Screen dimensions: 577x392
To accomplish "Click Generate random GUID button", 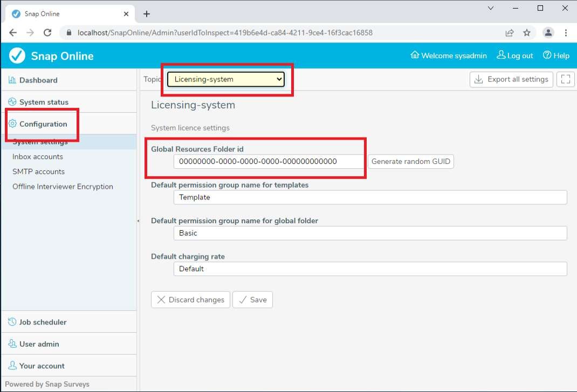I will [410, 161].
